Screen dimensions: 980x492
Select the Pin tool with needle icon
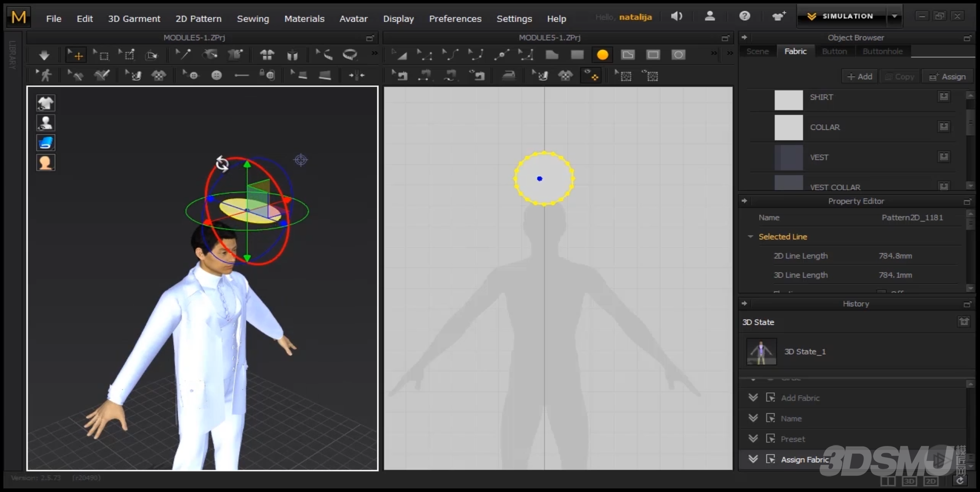(183, 54)
